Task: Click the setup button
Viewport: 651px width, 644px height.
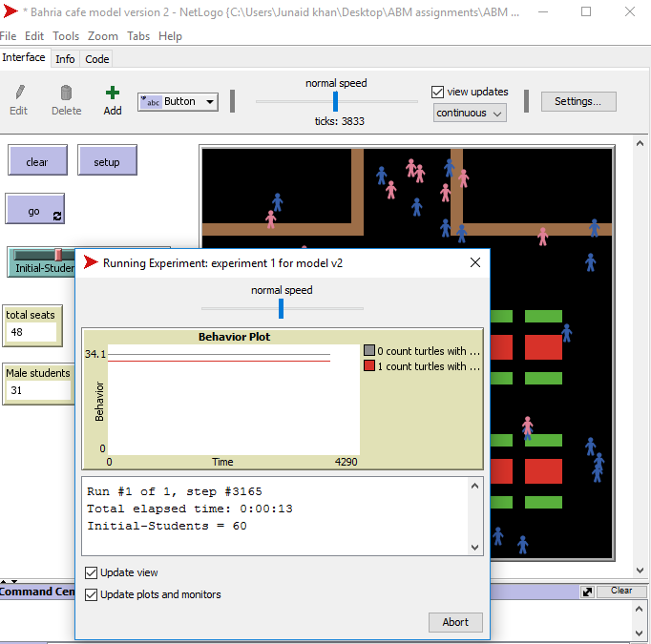Action: (107, 162)
